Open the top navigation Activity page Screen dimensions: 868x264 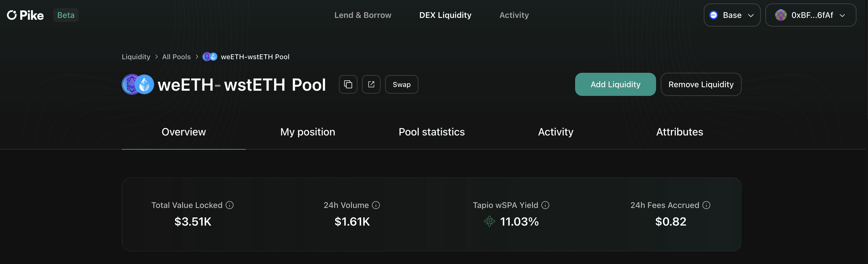tap(514, 15)
